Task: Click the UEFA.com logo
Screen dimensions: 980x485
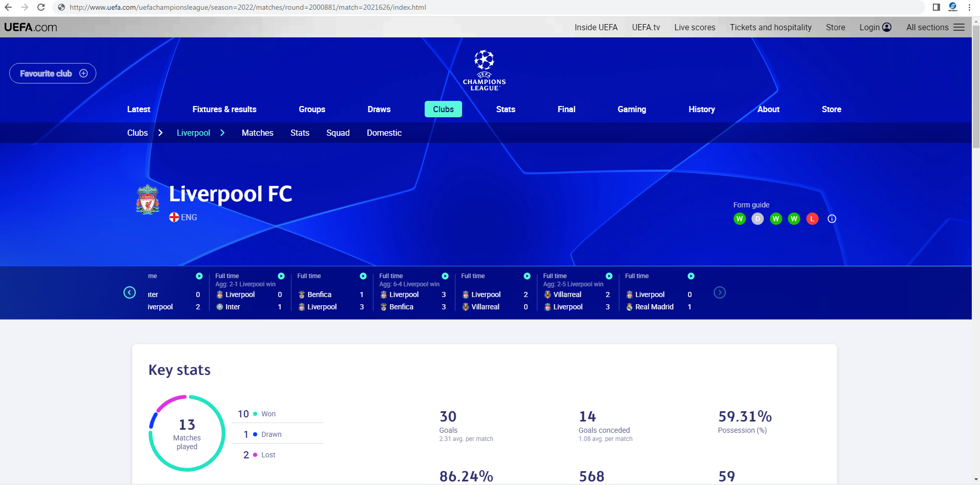Action: (31, 27)
